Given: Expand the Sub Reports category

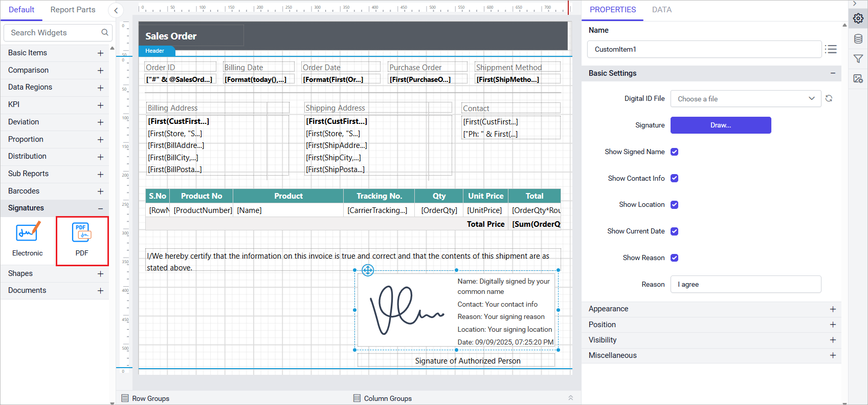Looking at the screenshot, I should point(101,174).
